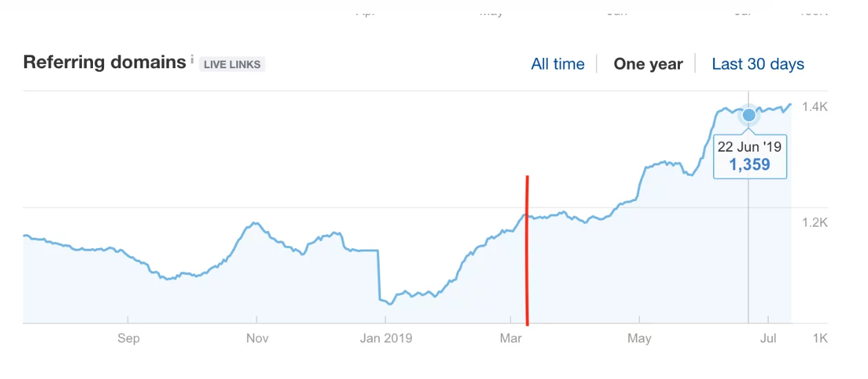Screen dimensions: 868x379
Task: Click the Nov label on the x-axis
Action: click(256, 338)
